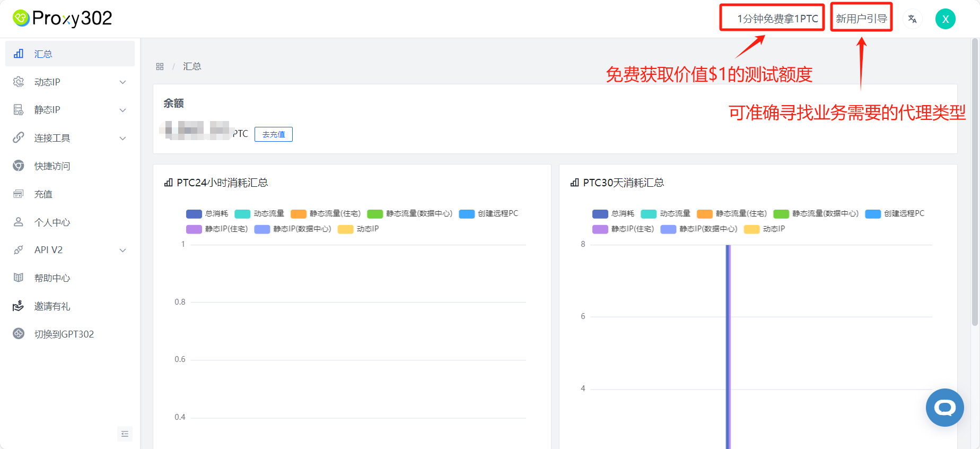This screenshot has width=980, height=449.
Task: Expand the 连接工具 submenu chevron
Action: click(122, 139)
